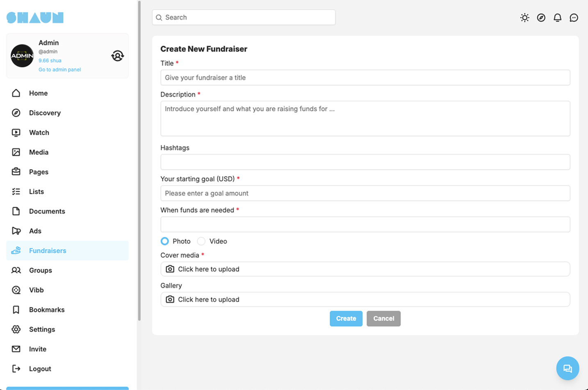
Task: Select the Photo radio button
Action: [x=165, y=241]
